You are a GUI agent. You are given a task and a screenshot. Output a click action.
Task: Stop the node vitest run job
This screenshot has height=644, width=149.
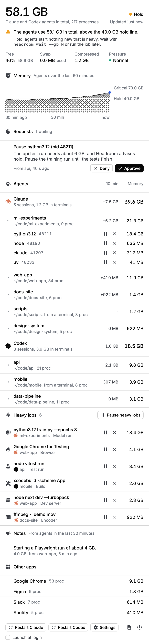(x=114, y=466)
